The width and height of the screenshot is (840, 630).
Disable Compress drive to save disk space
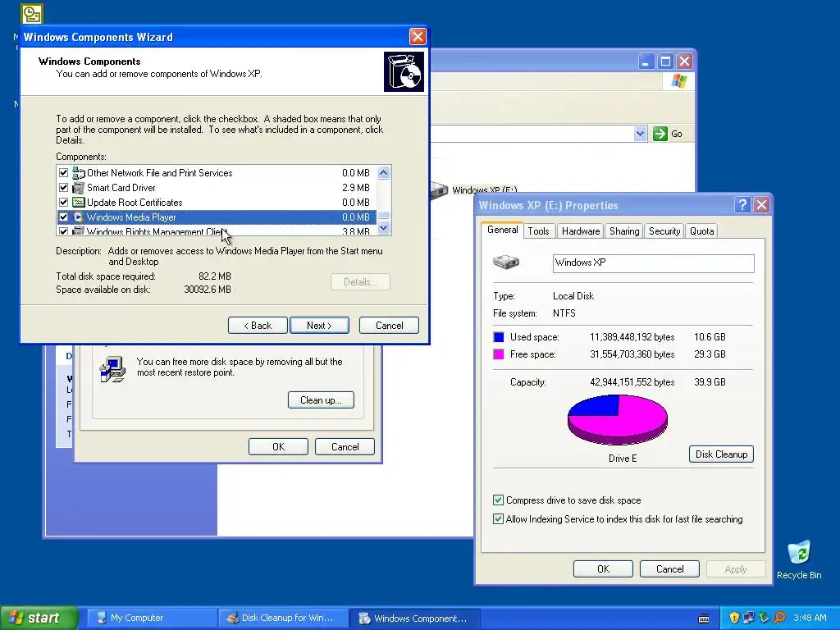[498, 500]
